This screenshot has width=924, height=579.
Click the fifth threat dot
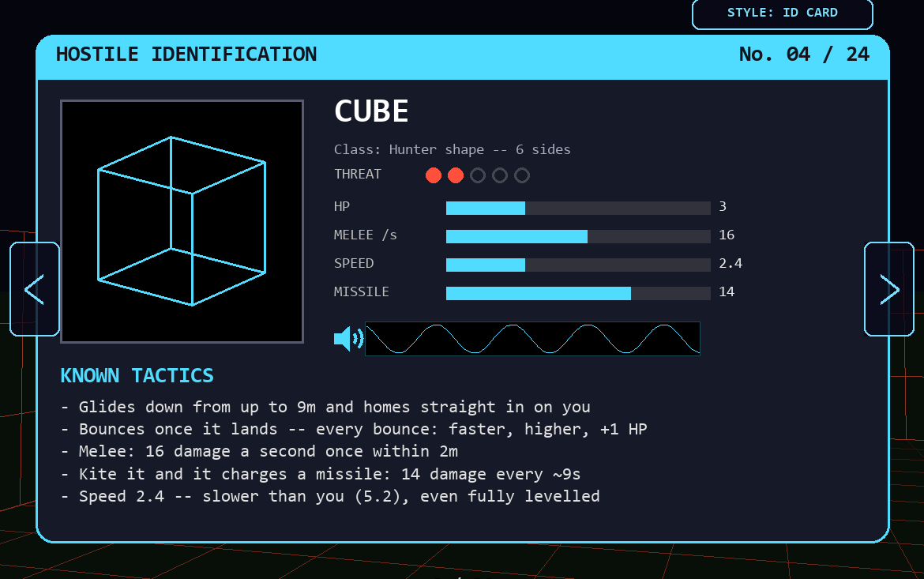click(x=522, y=175)
